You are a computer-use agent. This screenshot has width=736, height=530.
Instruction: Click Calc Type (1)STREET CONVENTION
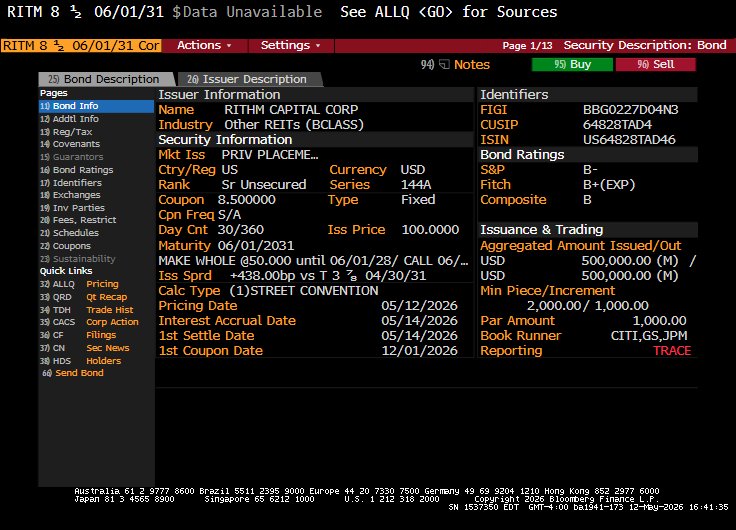(x=304, y=291)
